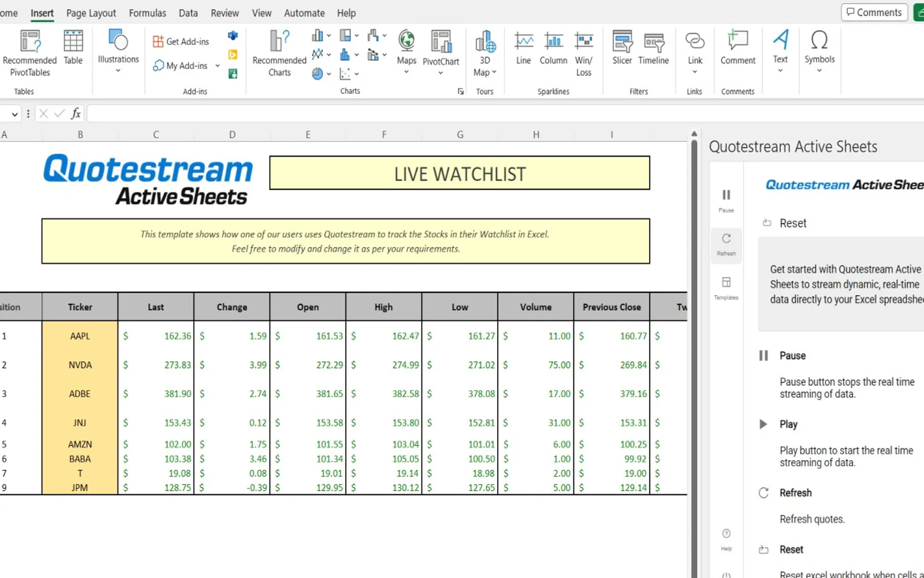Switch to the Page Layout tab

click(x=91, y=13)
